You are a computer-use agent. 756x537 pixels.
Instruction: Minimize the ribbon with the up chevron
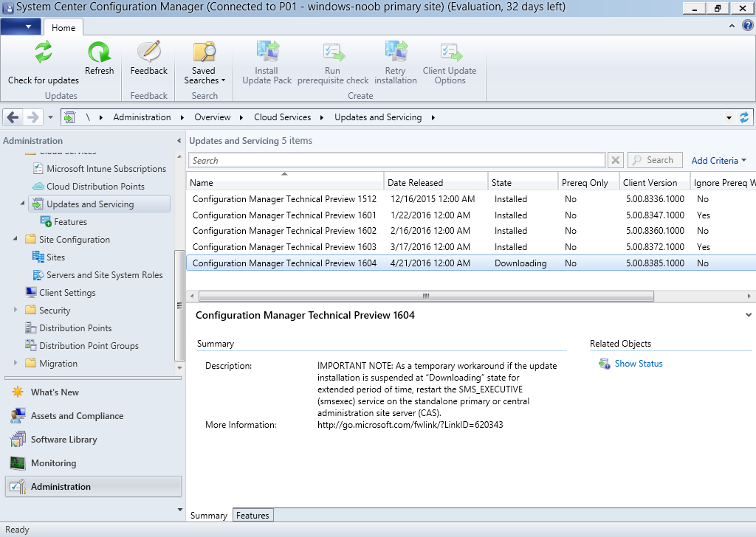click(732, 26)
